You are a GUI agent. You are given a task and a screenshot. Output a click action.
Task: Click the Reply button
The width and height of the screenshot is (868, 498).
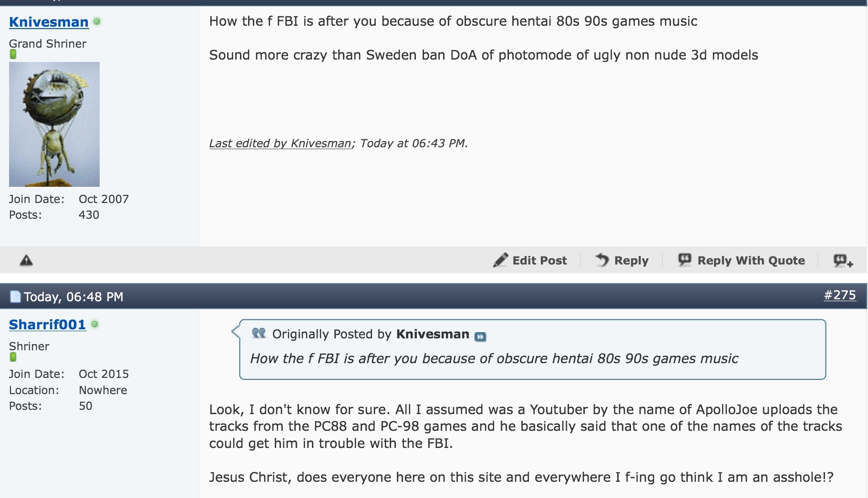click(x=622, y=260)
